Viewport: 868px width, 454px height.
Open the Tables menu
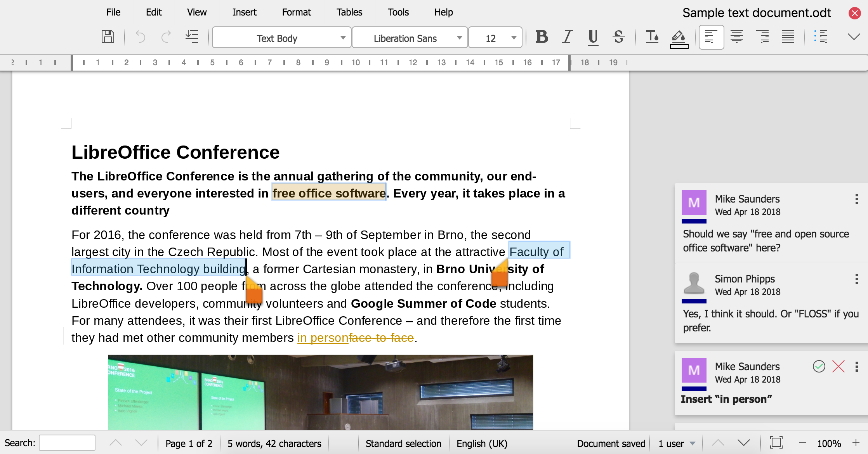(x=350, y=13)
